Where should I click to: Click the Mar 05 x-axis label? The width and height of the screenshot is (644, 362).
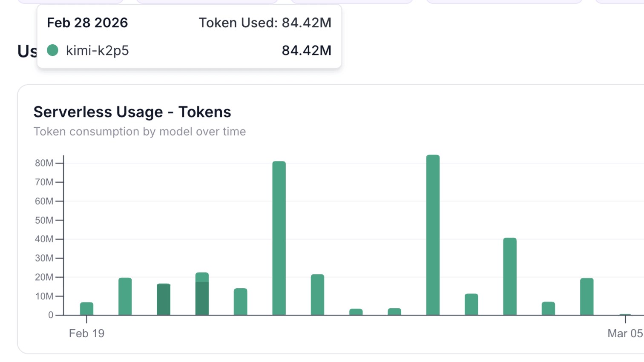click(624, 333)
